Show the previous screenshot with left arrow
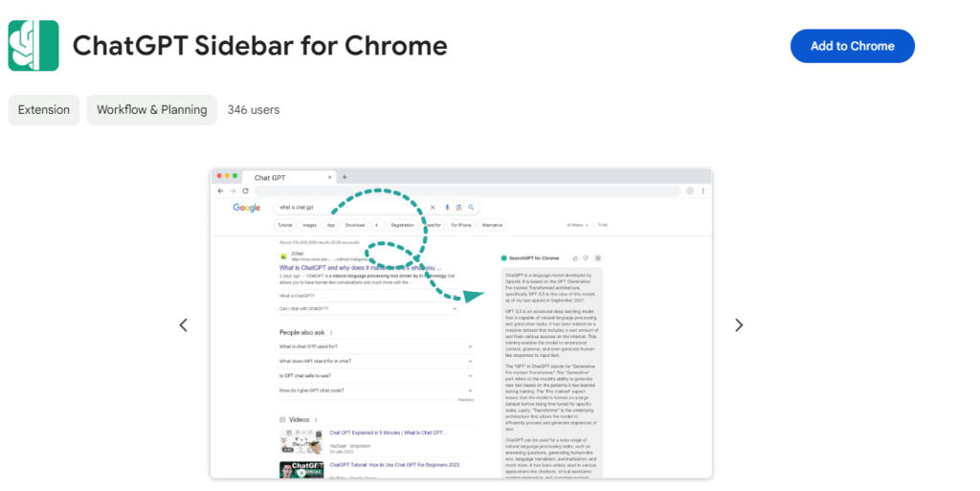The image size is (980, 491). coord(183,324)
